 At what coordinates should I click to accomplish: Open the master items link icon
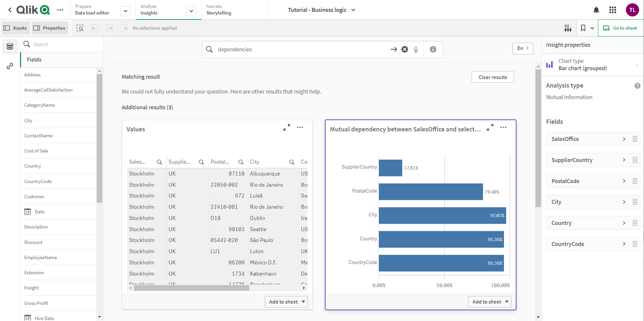(10, 66)
